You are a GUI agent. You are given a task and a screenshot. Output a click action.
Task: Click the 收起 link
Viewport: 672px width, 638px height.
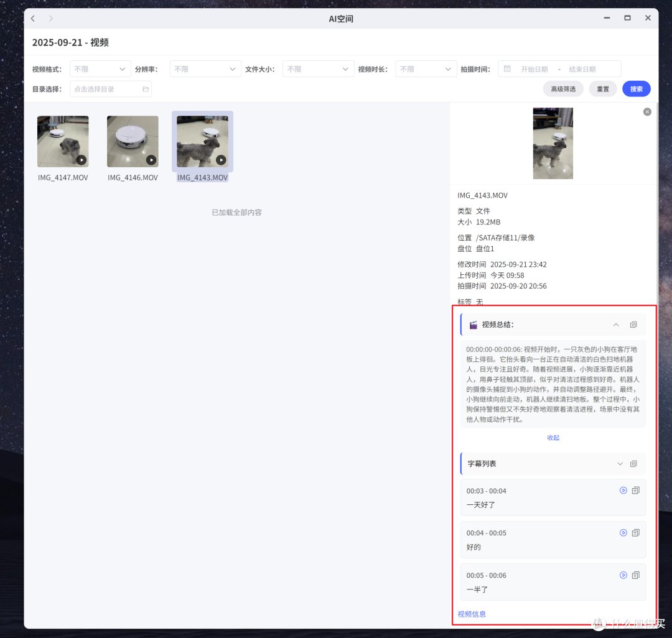[x=553, y=438]
